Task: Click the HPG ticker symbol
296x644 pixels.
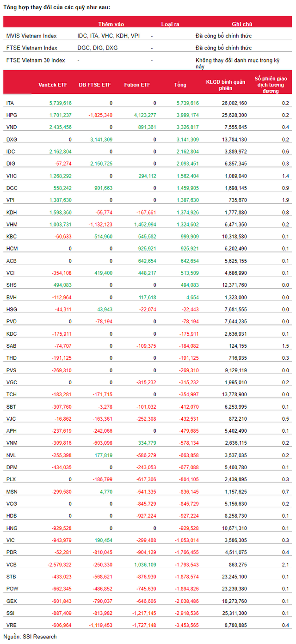Action: point(12,115)
